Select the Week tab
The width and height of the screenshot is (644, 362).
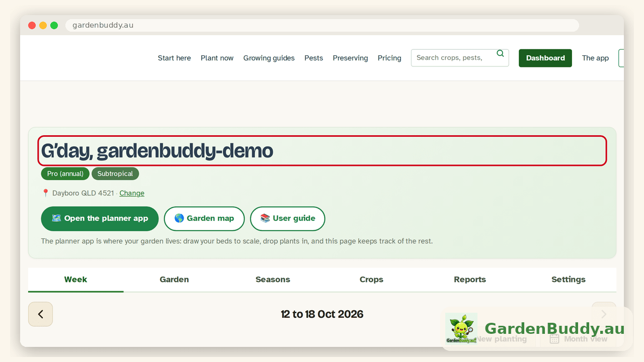pyautogui.click(x=75, y=280)
